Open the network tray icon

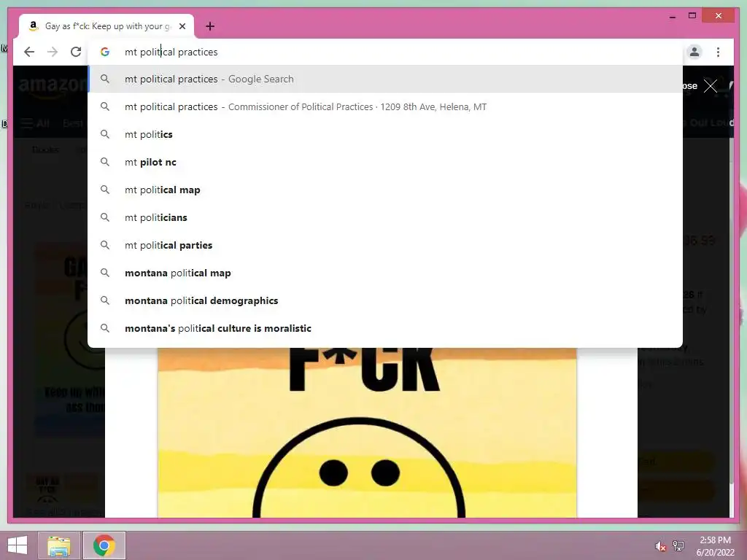coord(678,545)
